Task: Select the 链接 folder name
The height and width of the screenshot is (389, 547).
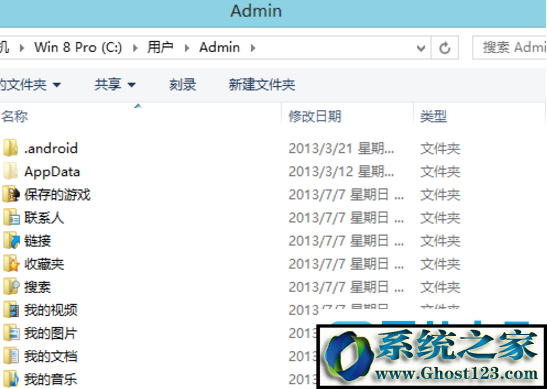Action: [x=37, y=241]
